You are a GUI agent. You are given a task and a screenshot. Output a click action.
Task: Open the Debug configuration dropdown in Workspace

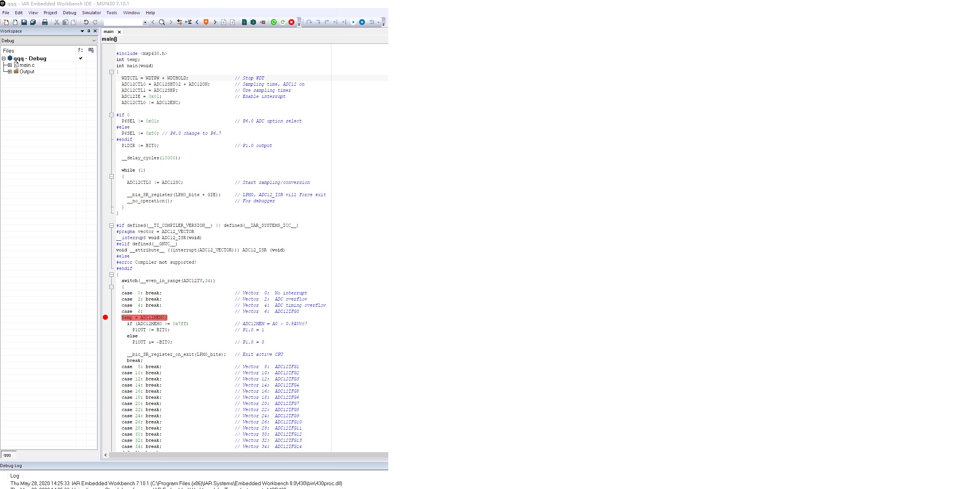pyautogui.click(x=94, y=41)
